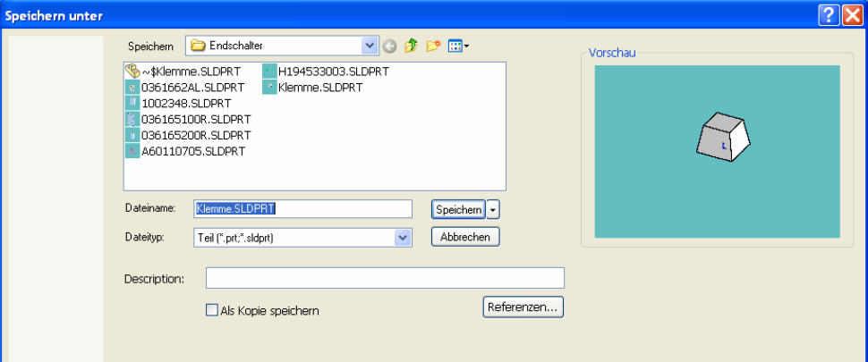Select file A60110705.SLDPRT
The height and width of the screenshot is (362, 868).
point(193,151)
